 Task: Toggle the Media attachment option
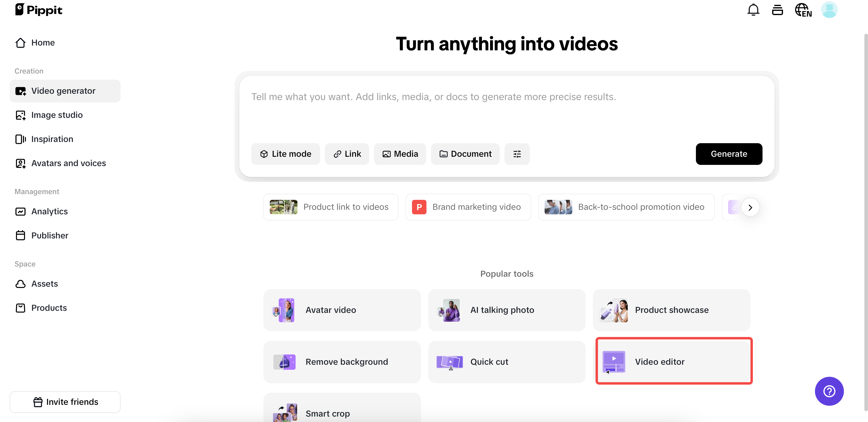pyautogui.click(x=400, y=154)
